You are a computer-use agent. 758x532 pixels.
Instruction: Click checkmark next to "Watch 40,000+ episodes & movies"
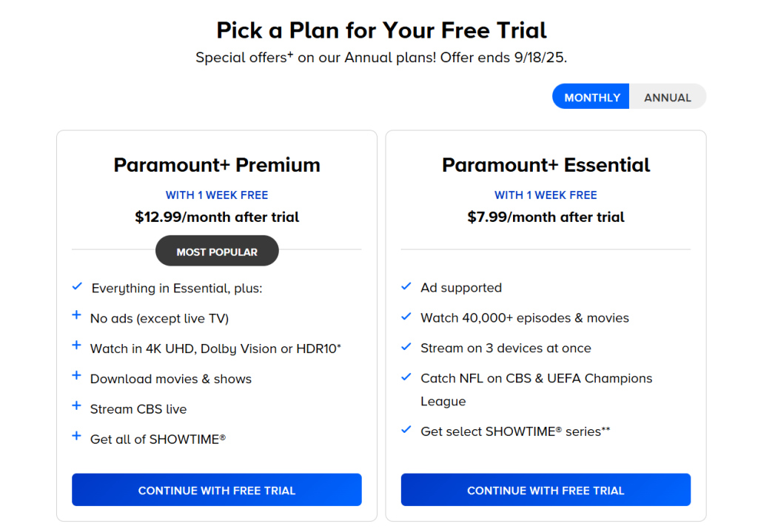[x=406, y=317]
